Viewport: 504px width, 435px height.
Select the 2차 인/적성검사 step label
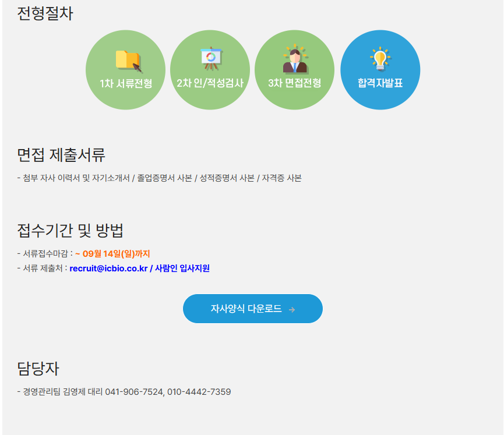click(x=210, y=83)
